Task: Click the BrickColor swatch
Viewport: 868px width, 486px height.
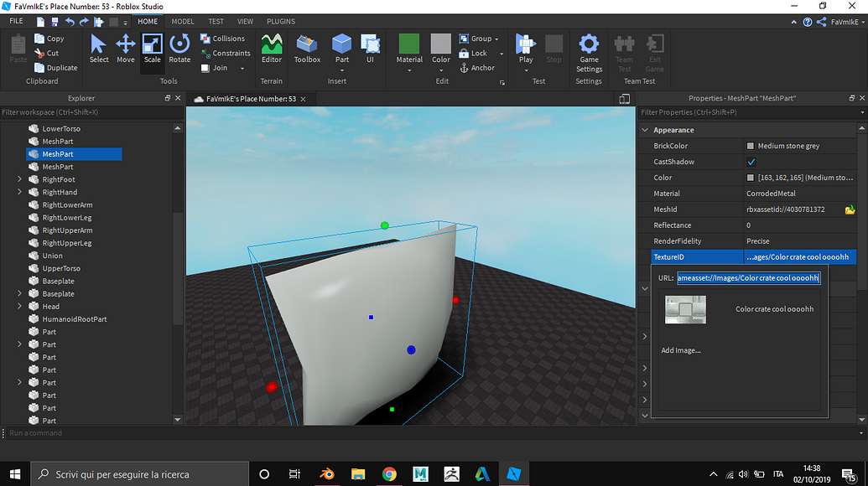Action: point(750,146)
